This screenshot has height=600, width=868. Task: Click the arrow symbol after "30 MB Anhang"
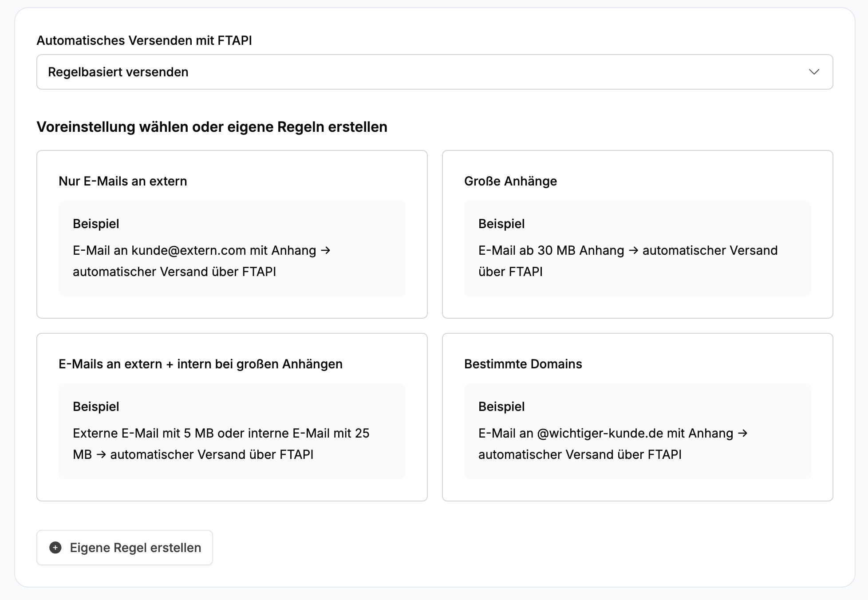(633, 250)
